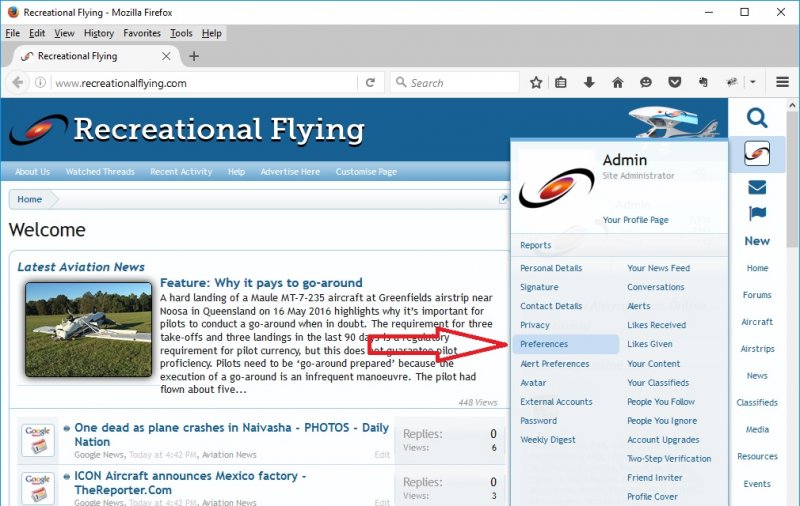The height and width of the screenshot is (506, 800).
Task: Open Advertise Here link
Action: (x=290, y=172)
